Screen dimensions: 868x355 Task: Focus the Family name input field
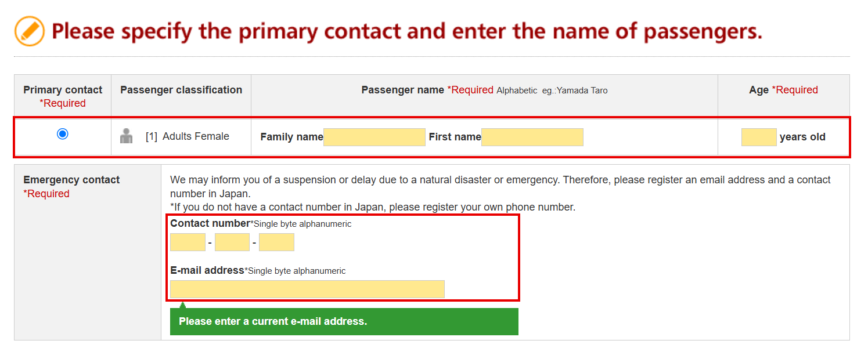coord(374,137)
